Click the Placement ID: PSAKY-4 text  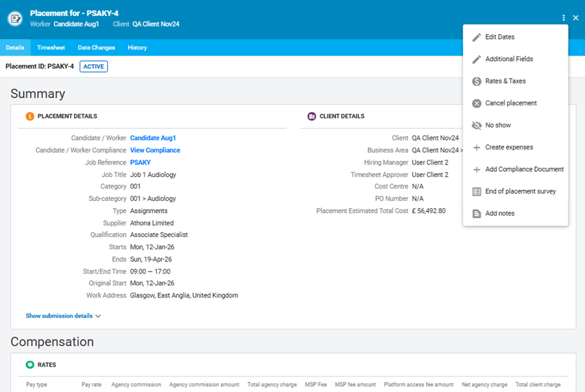[x=40, y=66]
